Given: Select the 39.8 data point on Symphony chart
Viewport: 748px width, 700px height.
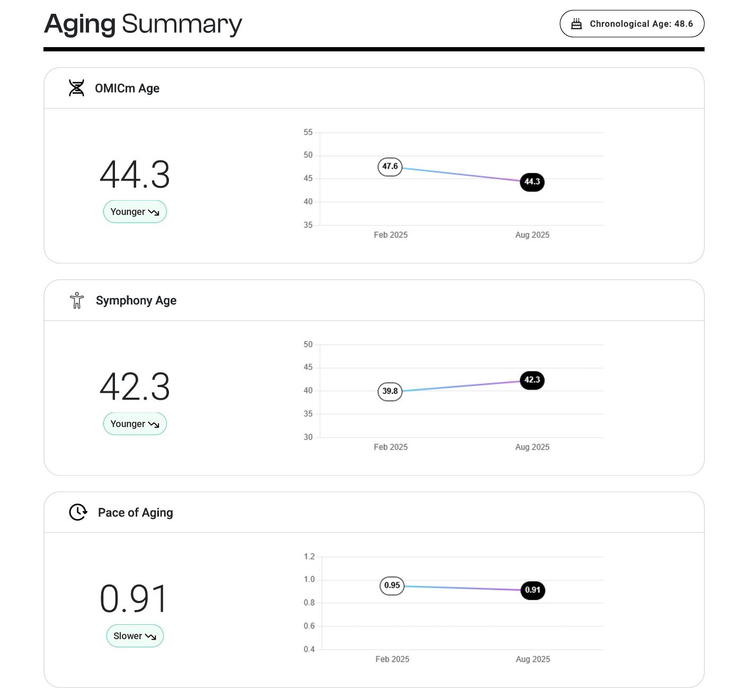Looking at the screenshot, I should pos(390,392).
